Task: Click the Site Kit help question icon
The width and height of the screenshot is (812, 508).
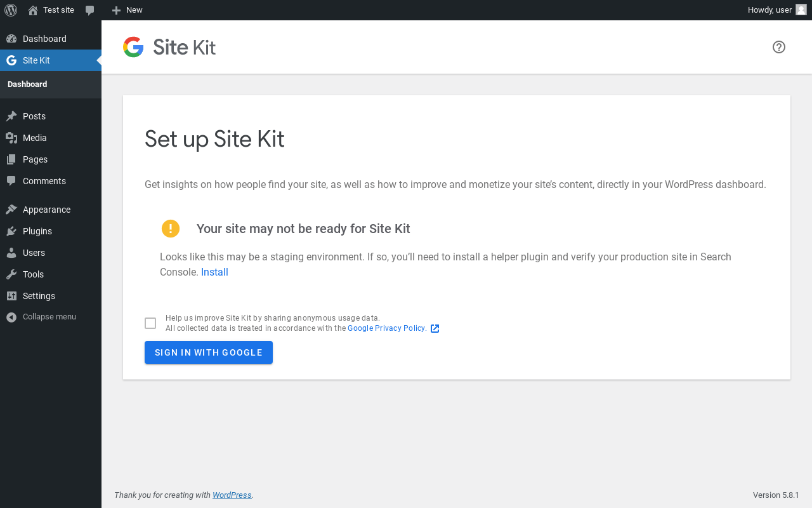Action: [779, 47]
